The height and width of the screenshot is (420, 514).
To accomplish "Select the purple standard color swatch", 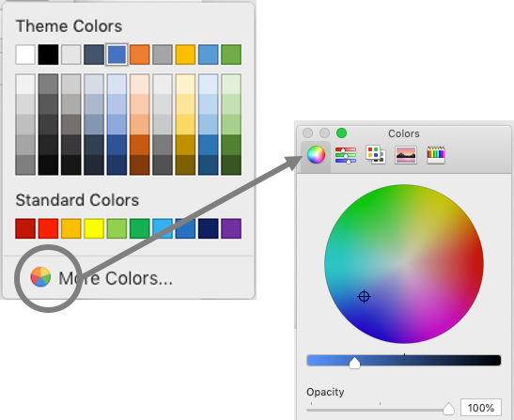I will [231, 228].
